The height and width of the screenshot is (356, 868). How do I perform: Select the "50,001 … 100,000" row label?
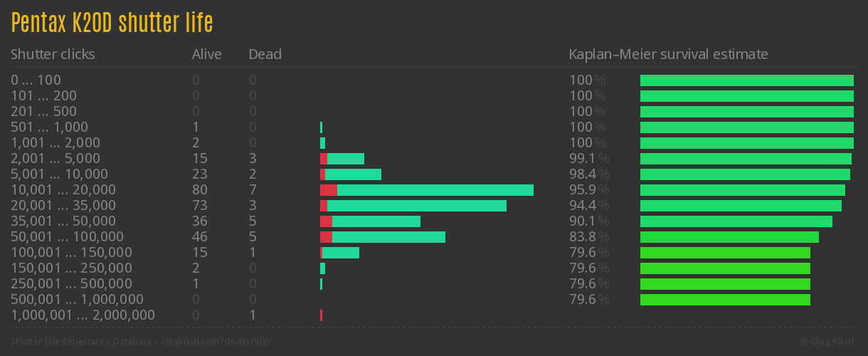[x=67, y=237]
